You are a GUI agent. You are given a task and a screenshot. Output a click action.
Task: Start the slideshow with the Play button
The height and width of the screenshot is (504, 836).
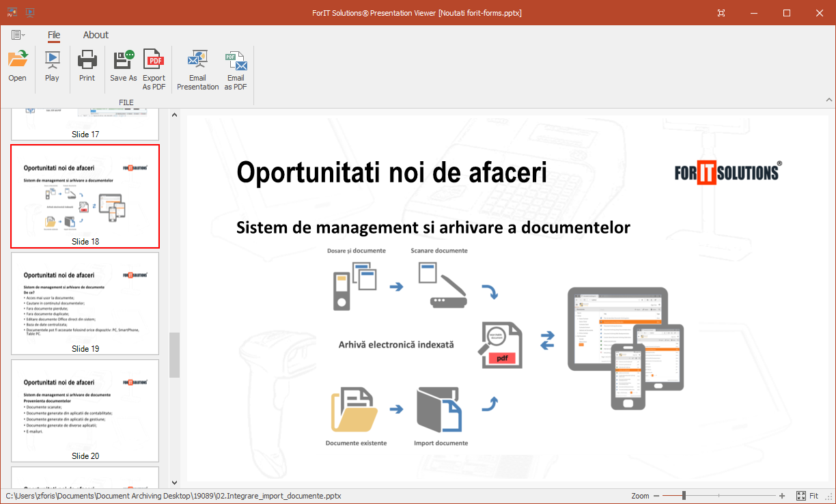[52, 66]
